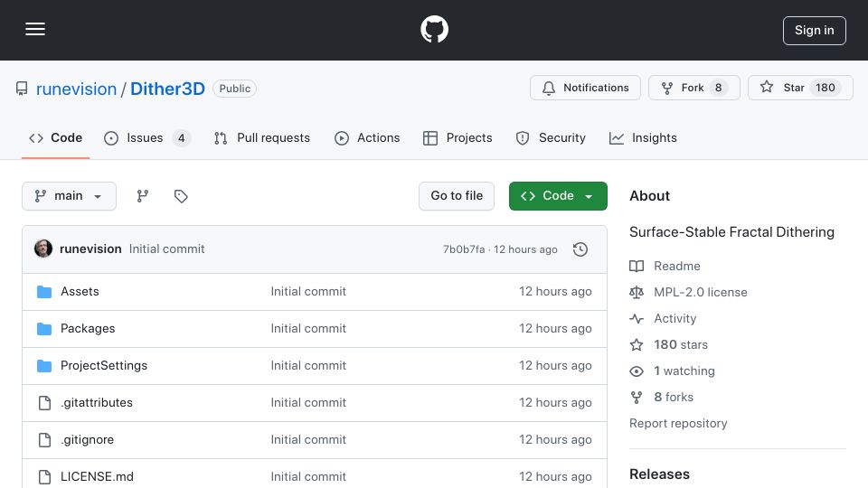
Task: Open the Insights tab
Action: tap(643, 138)
